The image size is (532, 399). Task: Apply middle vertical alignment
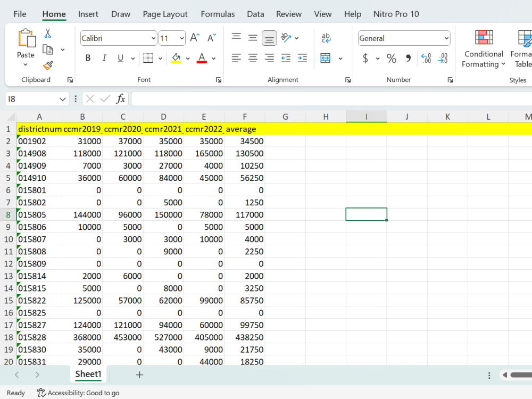[253, 38]
